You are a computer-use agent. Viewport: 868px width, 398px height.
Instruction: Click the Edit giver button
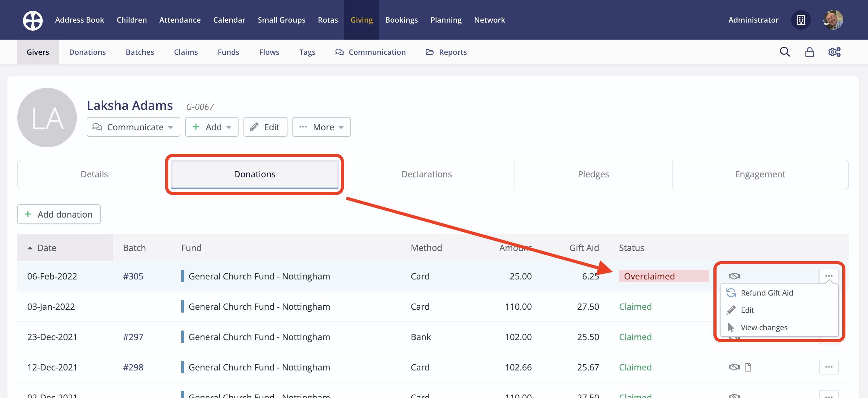(x=265, y=127)
